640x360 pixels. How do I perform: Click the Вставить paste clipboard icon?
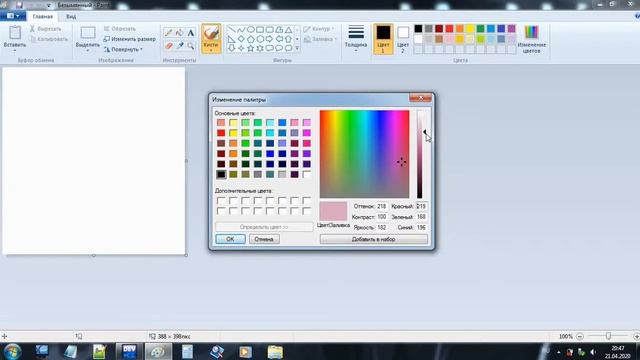pos(15,32)
